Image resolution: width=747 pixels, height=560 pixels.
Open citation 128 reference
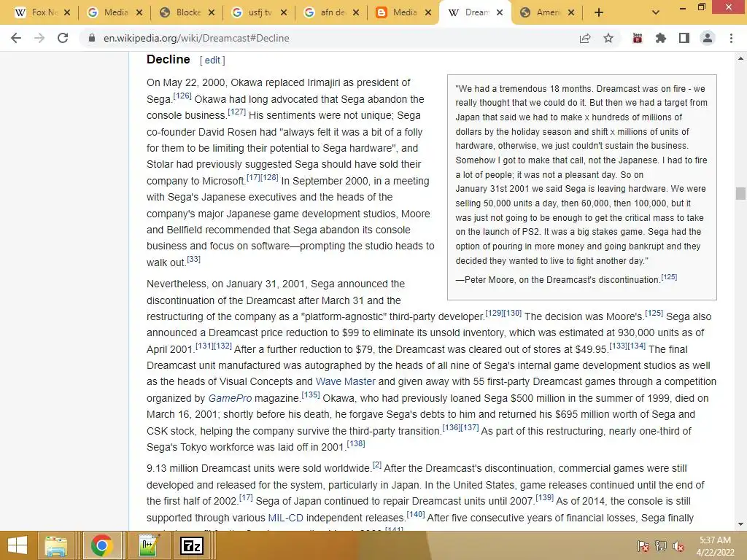270,178
